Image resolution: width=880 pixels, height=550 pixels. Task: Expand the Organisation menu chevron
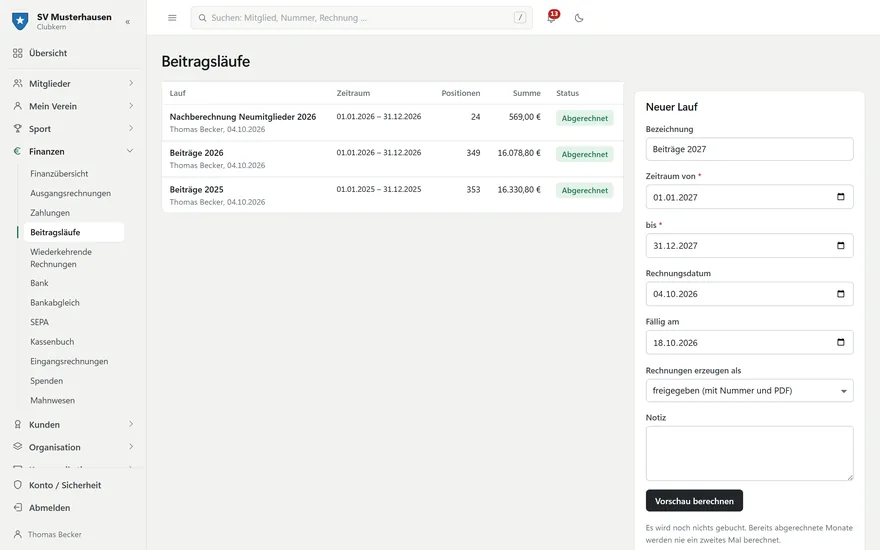click(131, 447)
